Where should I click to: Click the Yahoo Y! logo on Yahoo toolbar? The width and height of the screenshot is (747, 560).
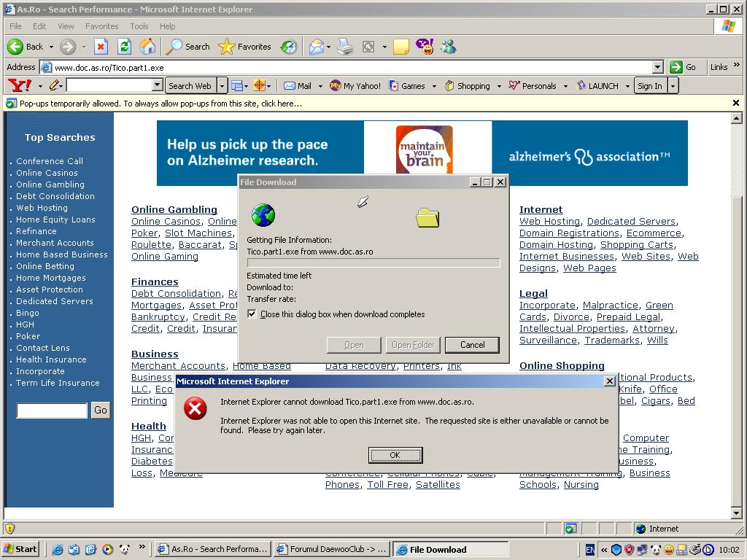coord(20,86)
